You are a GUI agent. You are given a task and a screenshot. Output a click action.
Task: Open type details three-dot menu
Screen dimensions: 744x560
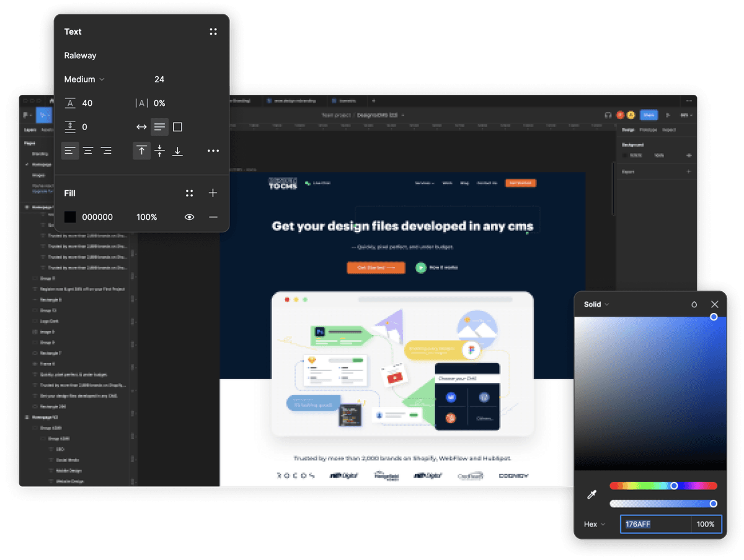pos(213,151)
